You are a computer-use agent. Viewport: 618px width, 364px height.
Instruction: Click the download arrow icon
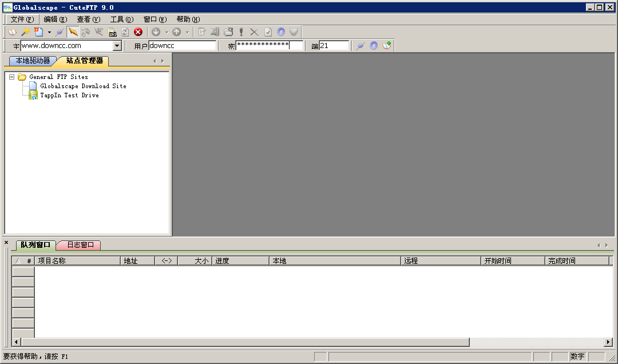click(x=156, y=32)
